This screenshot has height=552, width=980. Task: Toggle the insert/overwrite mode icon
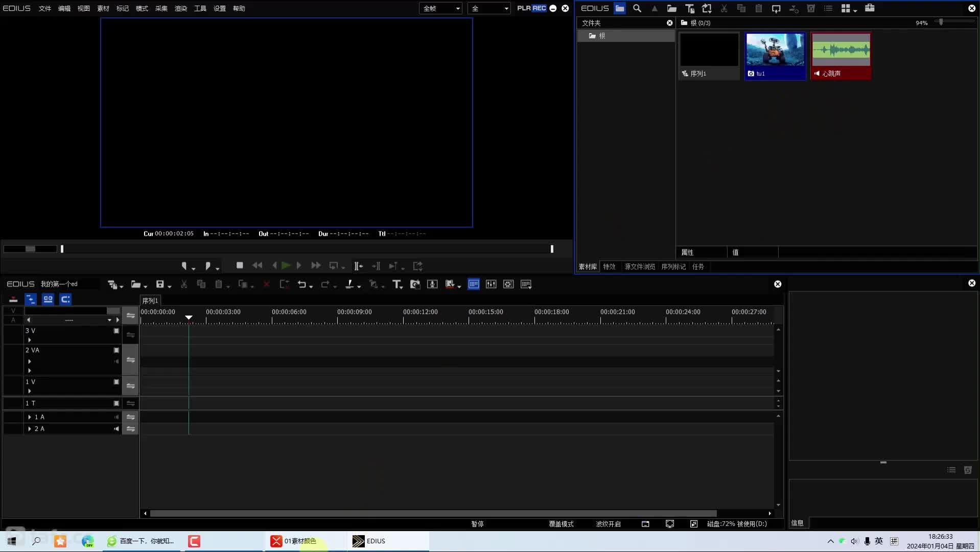[x=13, y=300]
